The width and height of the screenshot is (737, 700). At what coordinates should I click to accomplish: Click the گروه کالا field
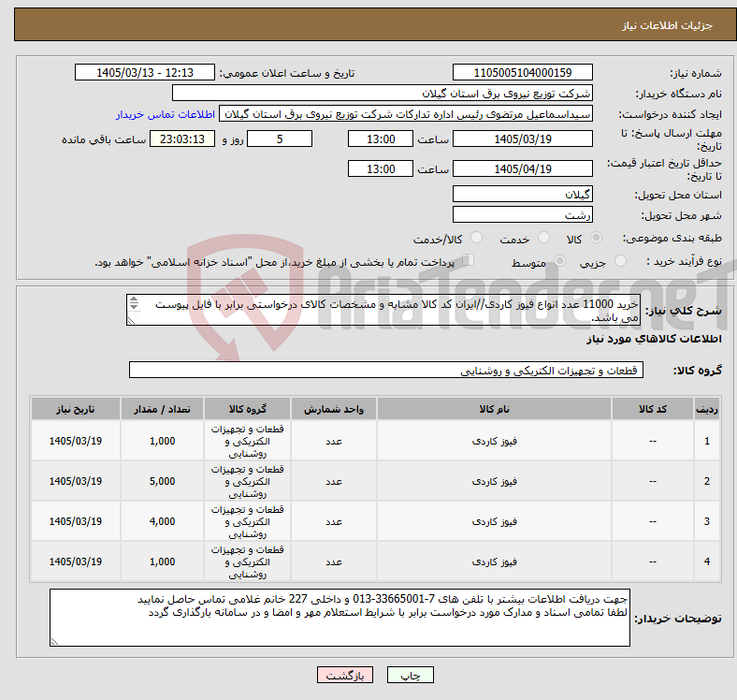click(386, 370)
